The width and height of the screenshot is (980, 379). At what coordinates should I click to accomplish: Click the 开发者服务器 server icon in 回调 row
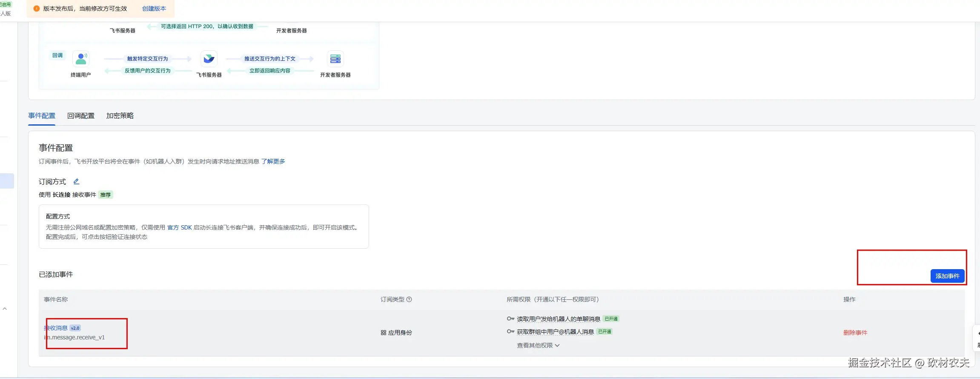[x=335, y=59]
